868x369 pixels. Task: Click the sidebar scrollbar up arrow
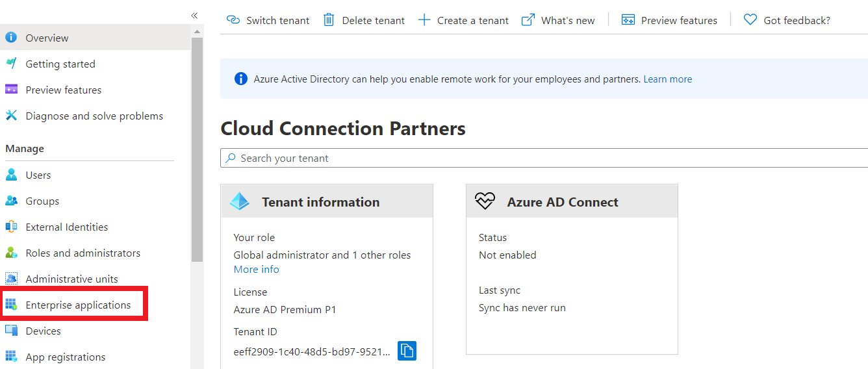[x=197, y=31]
